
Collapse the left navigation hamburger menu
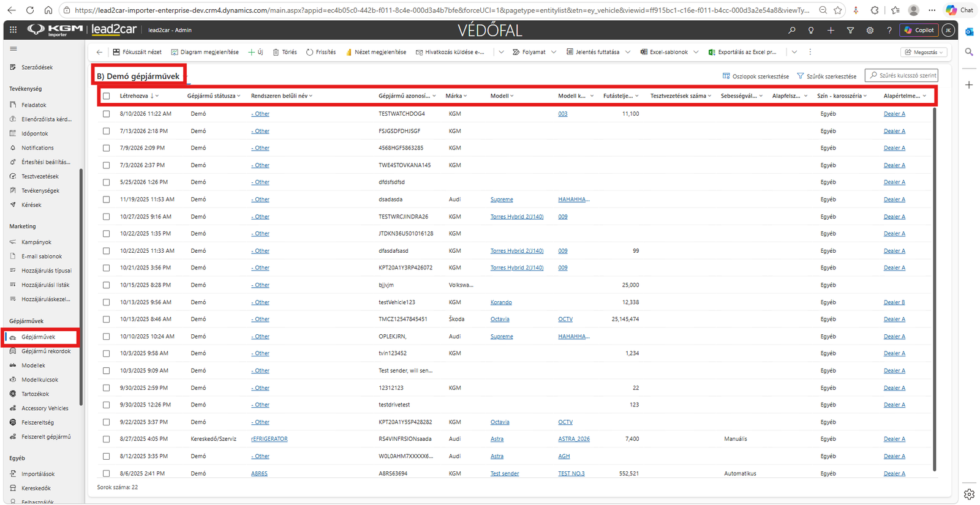click(13, 49)
